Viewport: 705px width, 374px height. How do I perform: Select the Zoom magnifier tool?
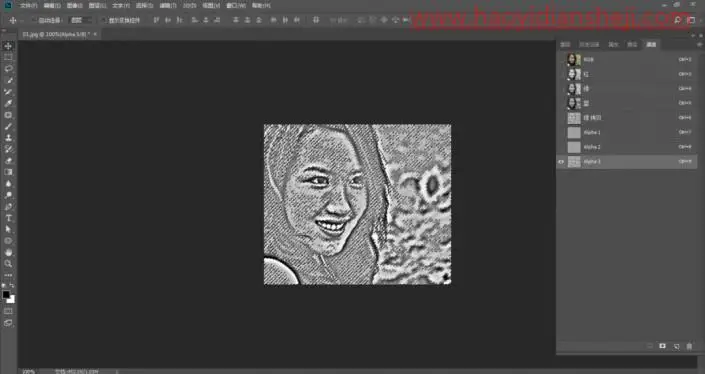[x=8, y=264]
